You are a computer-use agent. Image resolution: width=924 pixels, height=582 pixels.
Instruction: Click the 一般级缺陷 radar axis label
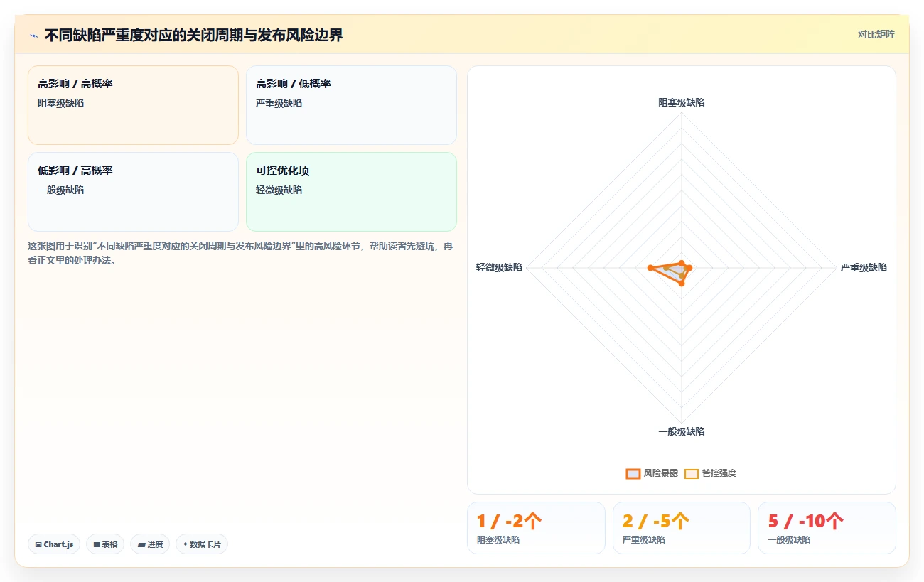click(x=682, y=431)
